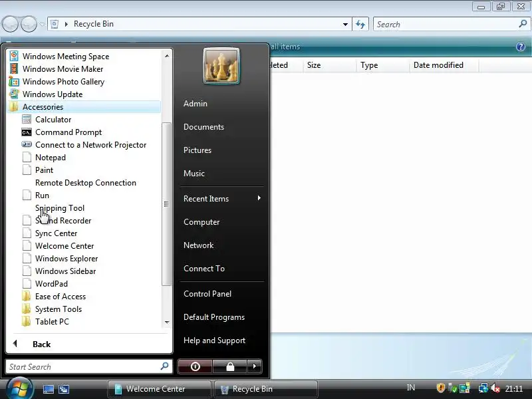This screenshot has height=399, width=532.
Task: Click the Windows Start orb
Action: pos(19,388)
